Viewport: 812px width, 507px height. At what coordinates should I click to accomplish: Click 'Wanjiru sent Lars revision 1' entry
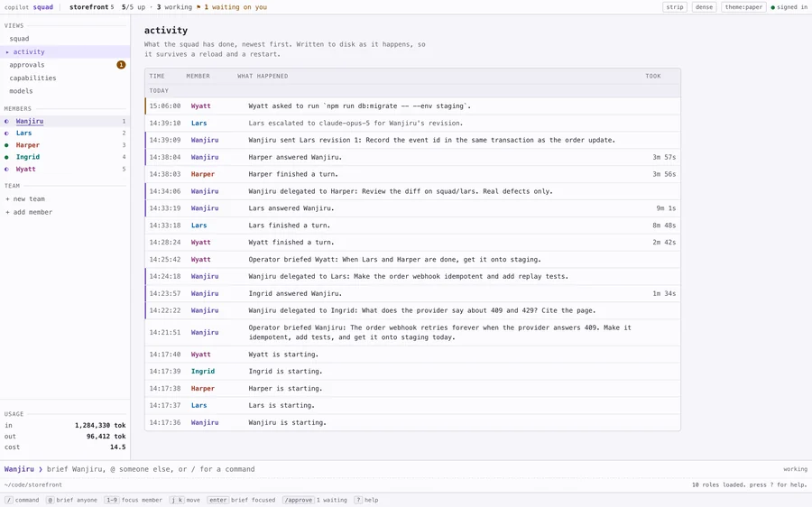click(x=412, y=140)
